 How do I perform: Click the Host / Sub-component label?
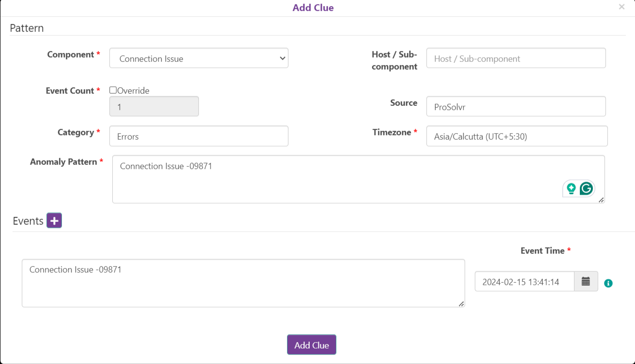(x=394, y=60)
